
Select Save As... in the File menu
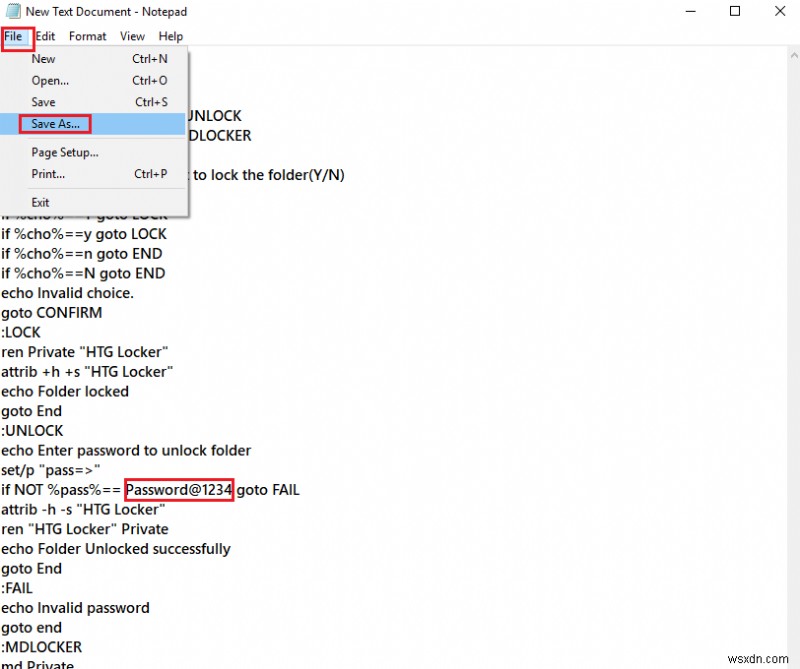(93, 124)
